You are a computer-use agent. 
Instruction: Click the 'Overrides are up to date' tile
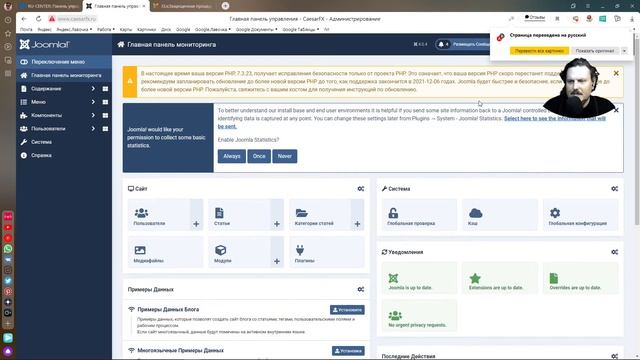pyautogui.click(x=580, y=278)
